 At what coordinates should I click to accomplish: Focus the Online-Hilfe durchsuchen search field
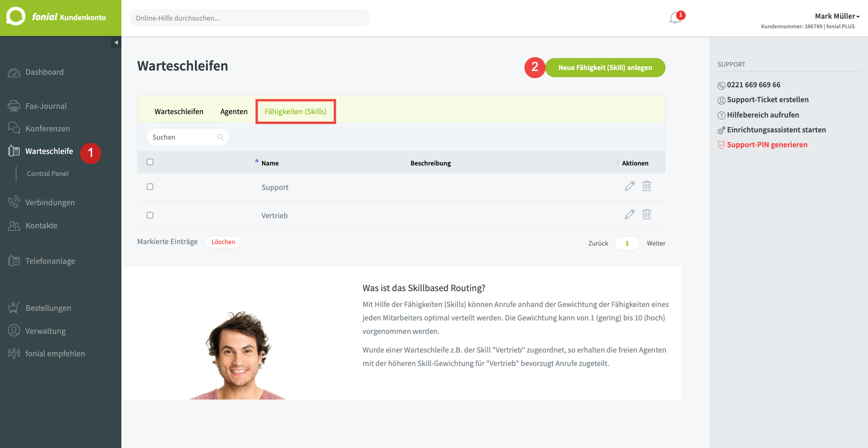point(250,18)
